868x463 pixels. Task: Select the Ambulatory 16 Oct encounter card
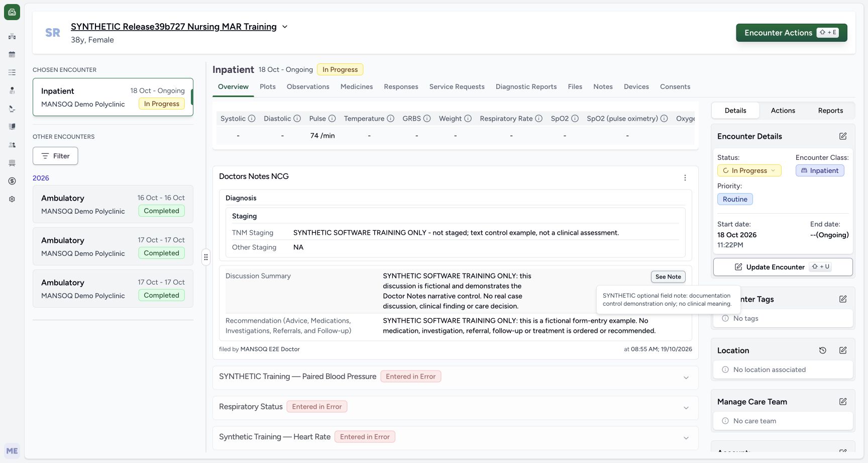pyautogui.click(x=113, y=204)
